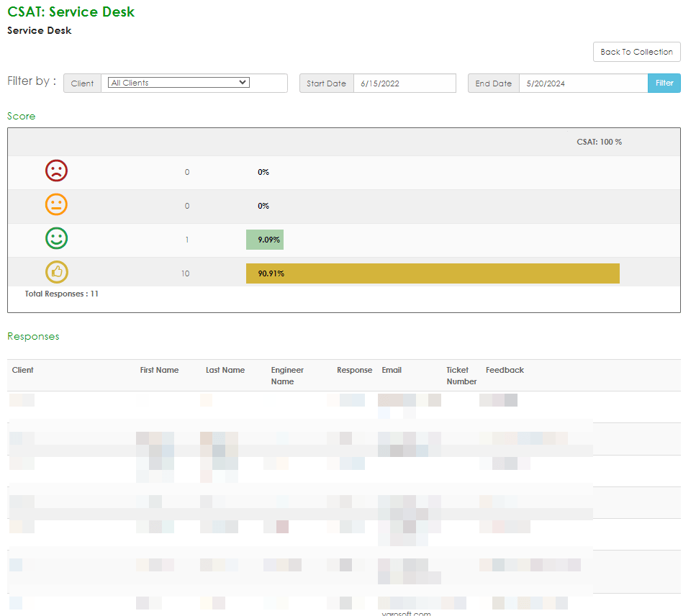Click the gold 90.91% bar
Screen dimensions: 696x616
(432, 273)
